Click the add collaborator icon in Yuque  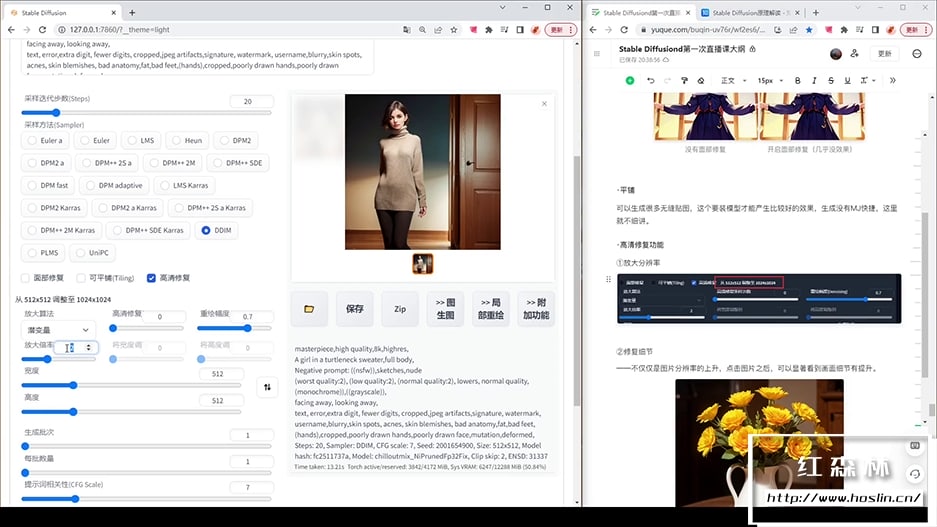pos(854,53)
